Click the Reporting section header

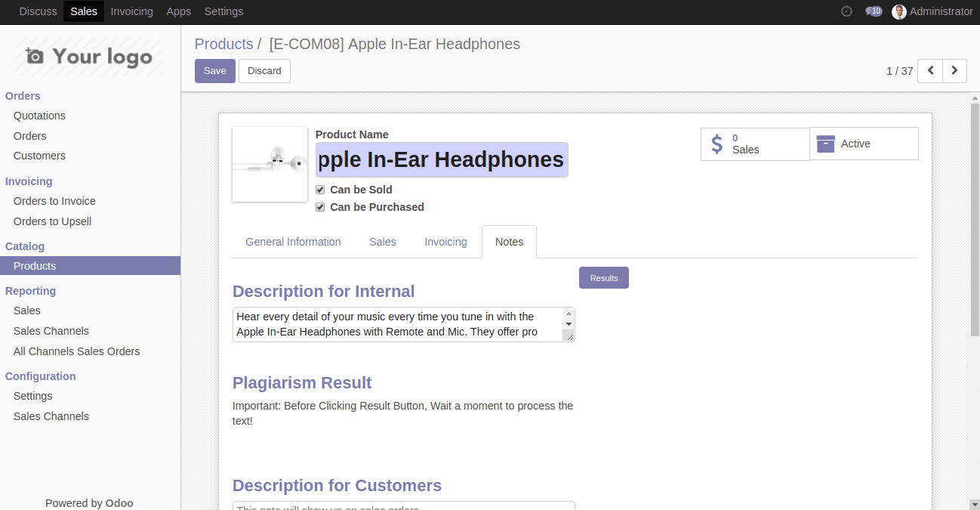coord(30,291)
